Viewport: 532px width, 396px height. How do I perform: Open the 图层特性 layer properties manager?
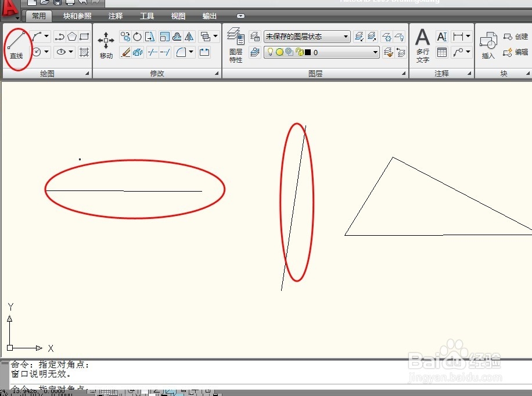[x=236, y=45]
